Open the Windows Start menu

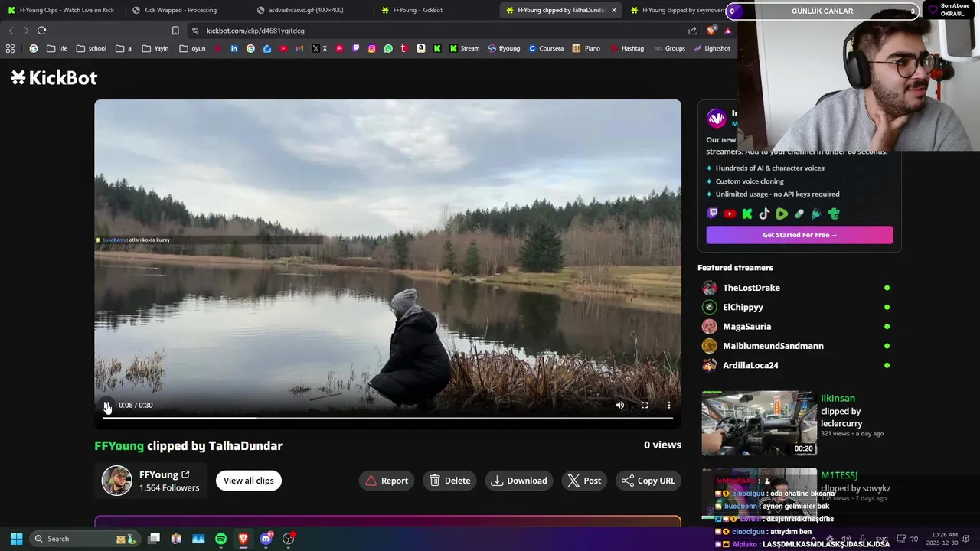click(16, 539)
